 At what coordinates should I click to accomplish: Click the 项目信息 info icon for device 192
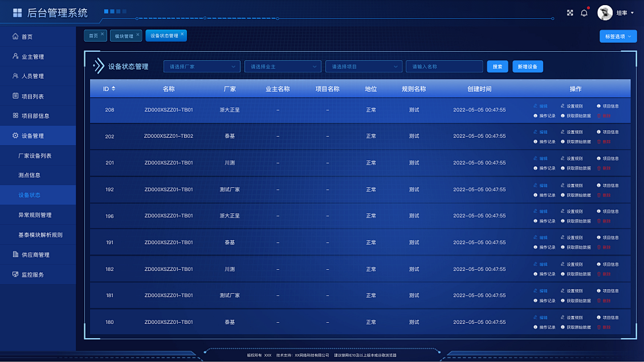coord(599,186)
